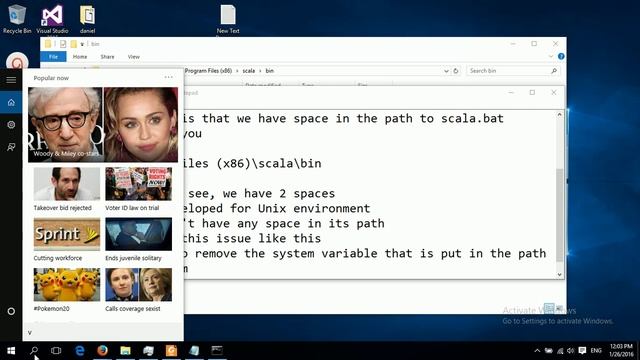Open the Sprint Cutting workforce story
This screenshot has width=640, height=360.
[67, 240]
